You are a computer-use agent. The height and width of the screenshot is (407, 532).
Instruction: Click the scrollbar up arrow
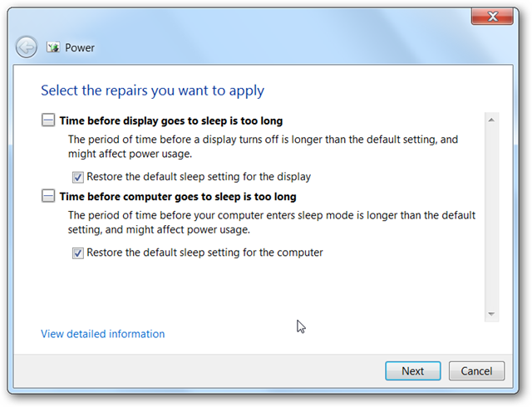click(x=491, y=120)
